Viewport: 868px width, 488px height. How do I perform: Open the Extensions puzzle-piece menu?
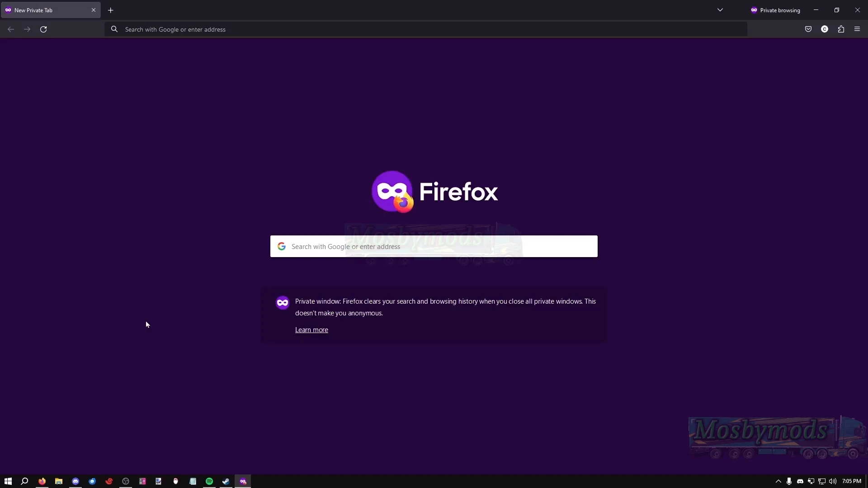[841, 29]
